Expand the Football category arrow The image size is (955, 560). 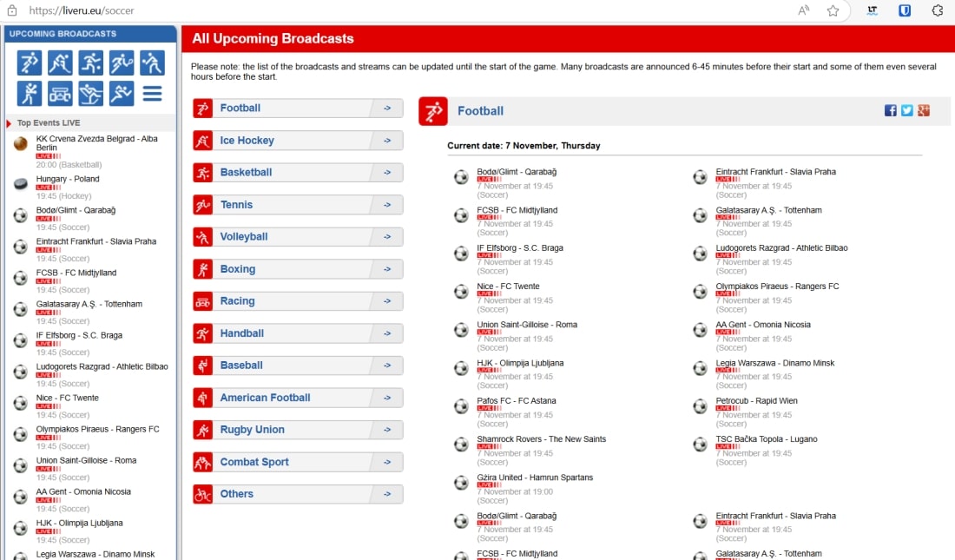[x=387, y=109]
